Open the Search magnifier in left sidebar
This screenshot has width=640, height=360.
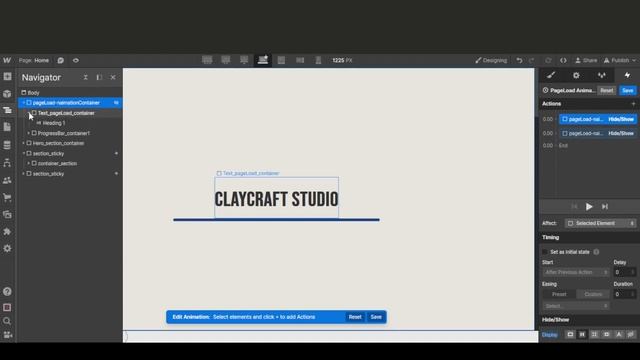[x=7, y=321]
